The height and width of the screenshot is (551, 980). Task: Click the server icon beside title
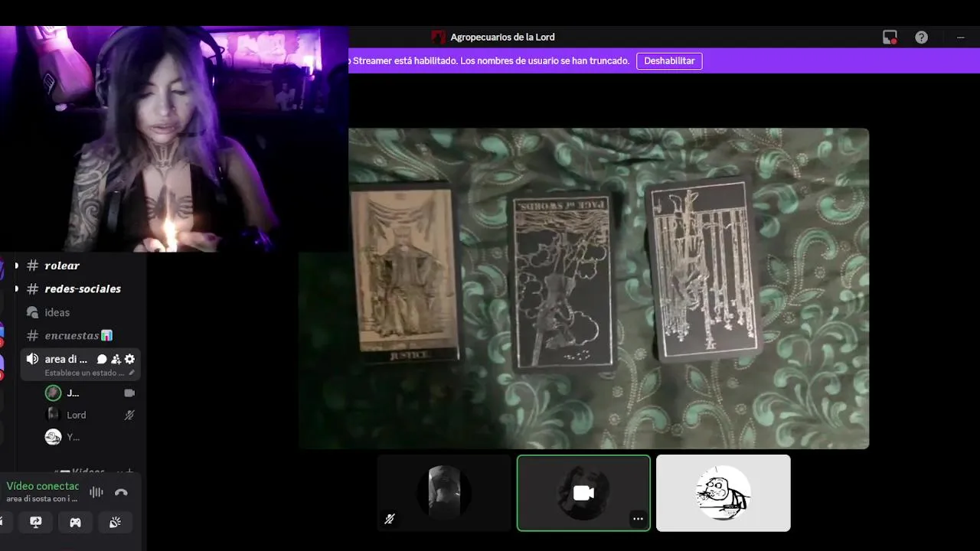pyautogui.click(x=438, y=37)
